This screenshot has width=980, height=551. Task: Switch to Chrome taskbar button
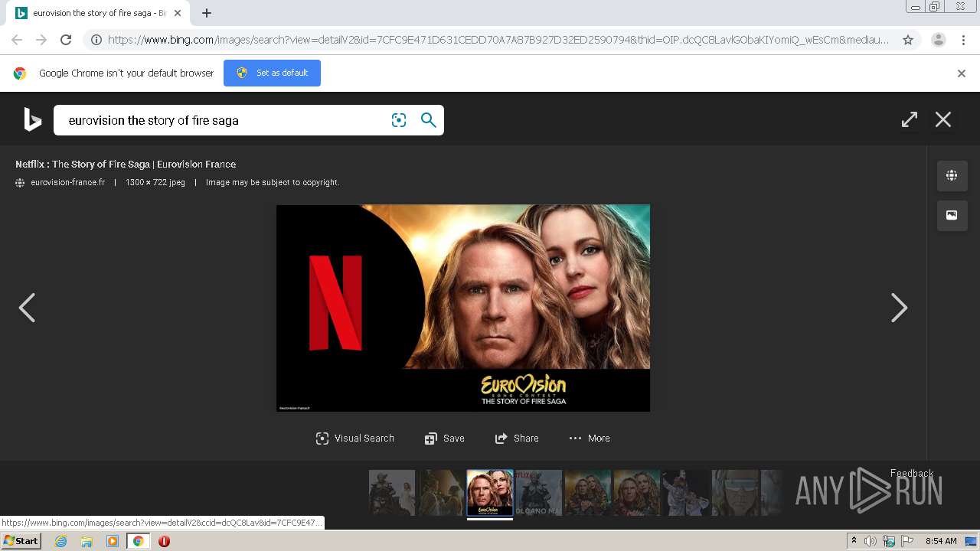pos(139,541)
